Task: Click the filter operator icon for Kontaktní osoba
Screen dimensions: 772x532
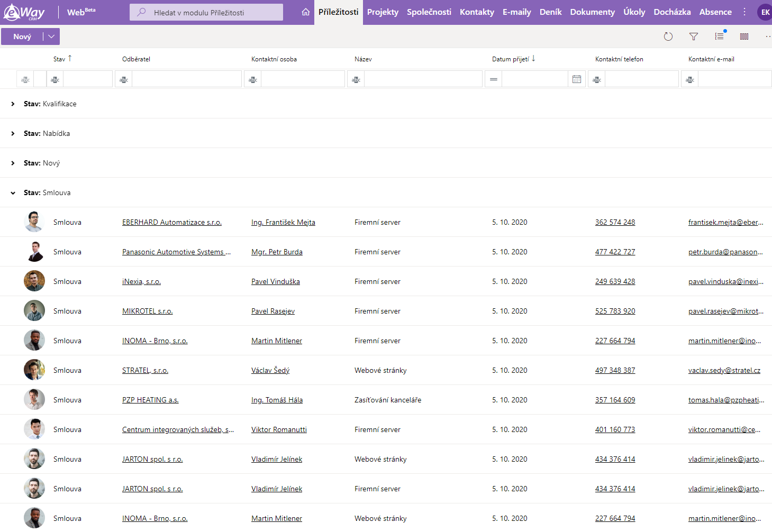Action: [253, 80]
